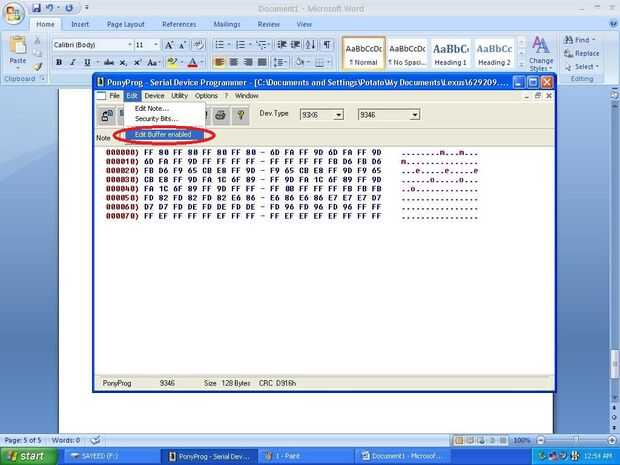Viewport: 620px width, 465px height.
Task: Click the Grow Font icon
Action: pyautogui.click(x=169, y=45)
